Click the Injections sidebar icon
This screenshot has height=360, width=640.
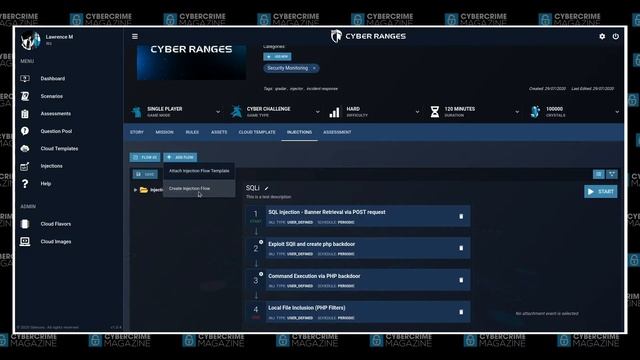point(25,166)
